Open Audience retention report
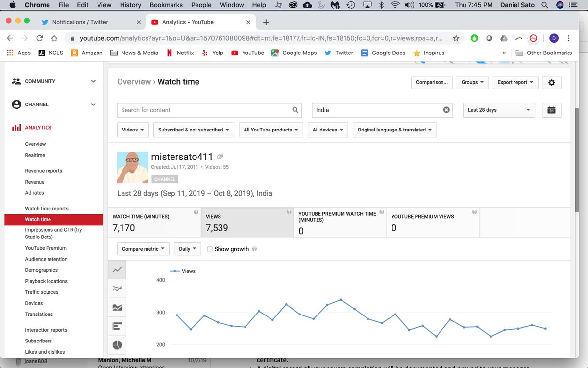The height and width of the screenshot is (368, 588). [x=46, y=259]
